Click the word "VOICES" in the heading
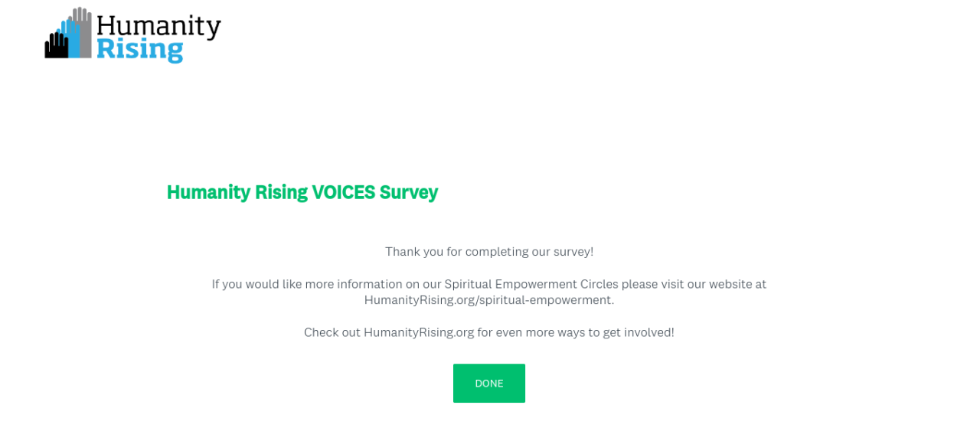This screenshot has height=428, width=980. 342,192
